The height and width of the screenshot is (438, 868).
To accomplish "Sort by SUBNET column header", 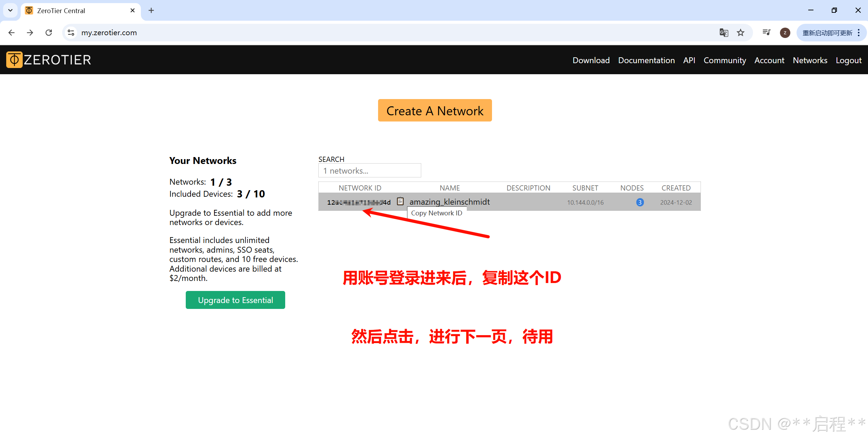I will coord(585,188).
